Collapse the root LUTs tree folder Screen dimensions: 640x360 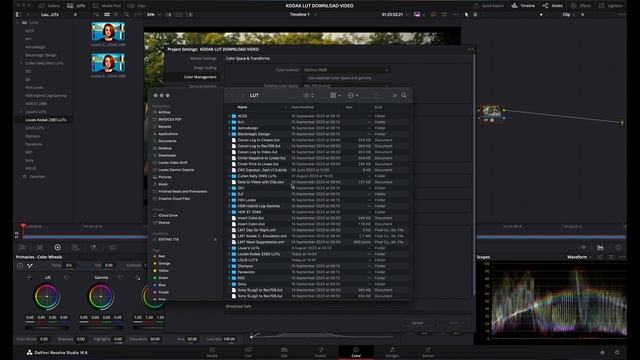click(x=18, y=23)
